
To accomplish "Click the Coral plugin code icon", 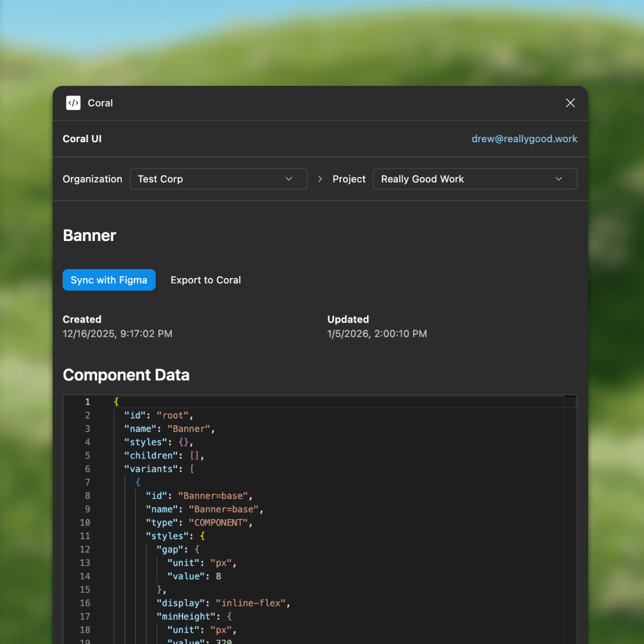I will [x=74, y=103].
